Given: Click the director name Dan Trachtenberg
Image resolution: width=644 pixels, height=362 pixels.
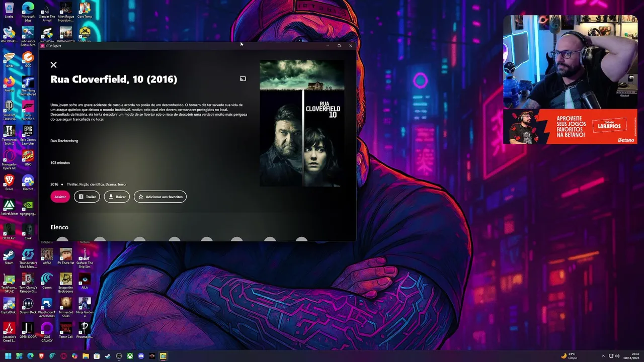Looking at the screenshot, I should (x=64, y=141).
